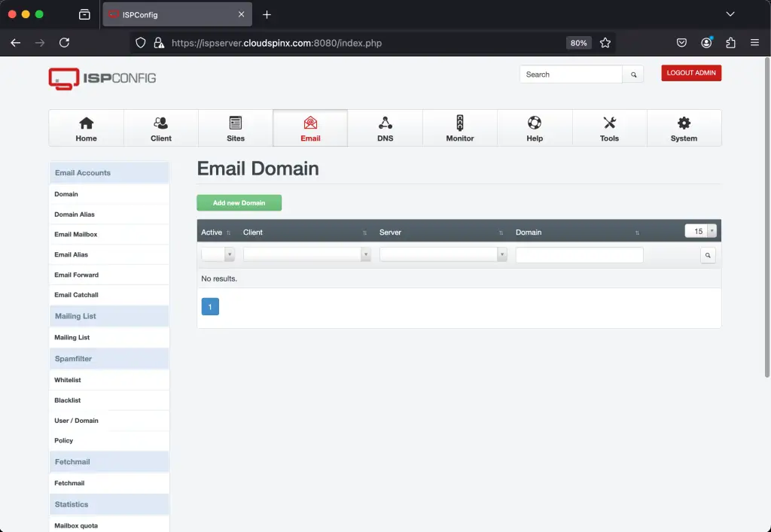This screenshot has width=771, height=532.
Task: Open the Active column filter dropdown
Action: (217, 254)
